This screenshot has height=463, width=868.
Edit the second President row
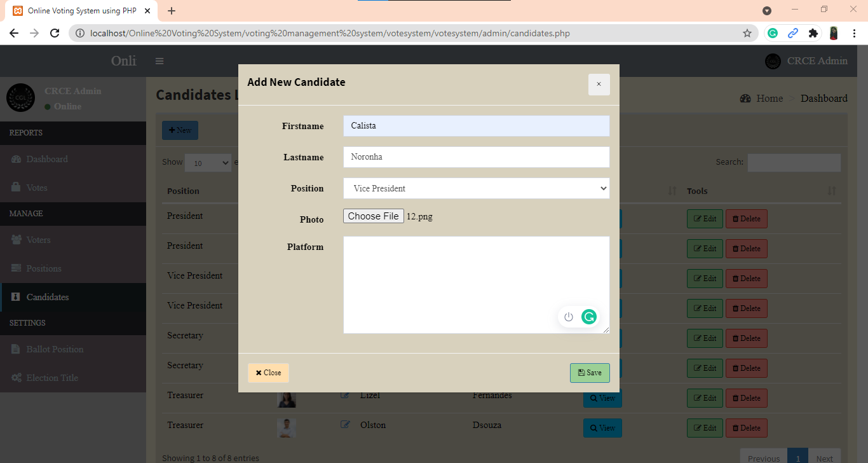click(705, 249)
